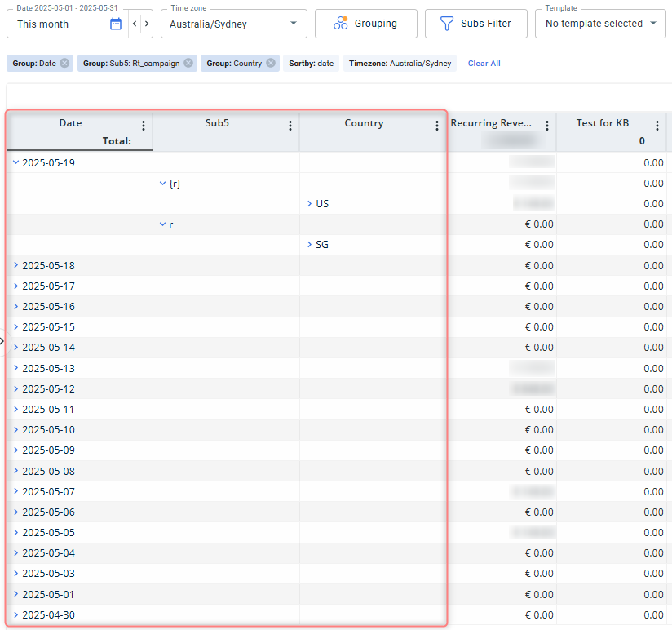Expand the 2025-05-11 row

pyautogui.click(x=15, y=409)
